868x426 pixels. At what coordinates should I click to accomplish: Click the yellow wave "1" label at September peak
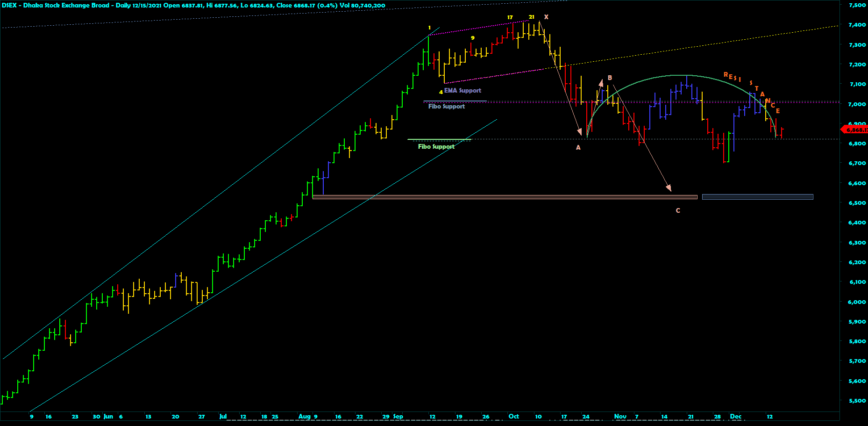pyautogui.click(x=429, y=28)
